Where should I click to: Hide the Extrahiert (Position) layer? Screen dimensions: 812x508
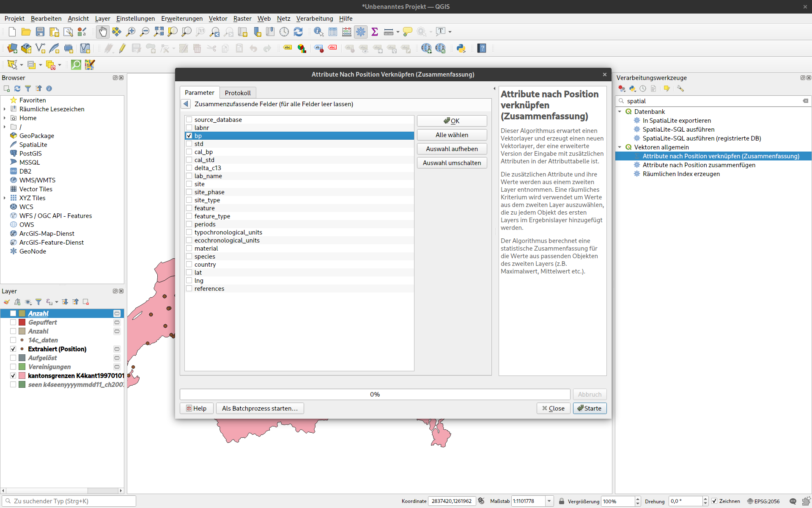(13, 349)
